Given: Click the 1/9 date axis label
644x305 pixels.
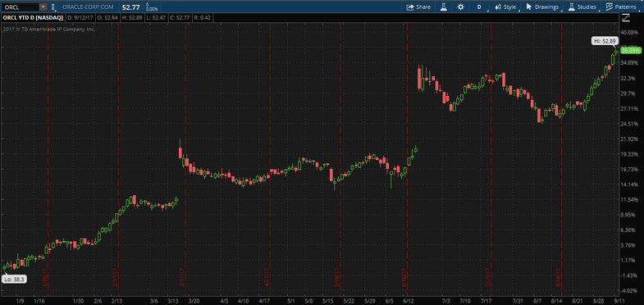Looking at the screenshot, I should tap(21, 301).
